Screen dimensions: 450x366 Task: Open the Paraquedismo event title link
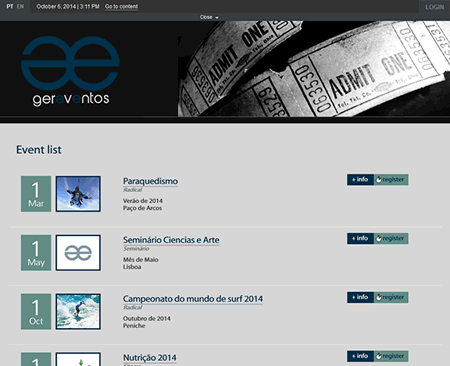pyautogui.click(x=150, y=181)
